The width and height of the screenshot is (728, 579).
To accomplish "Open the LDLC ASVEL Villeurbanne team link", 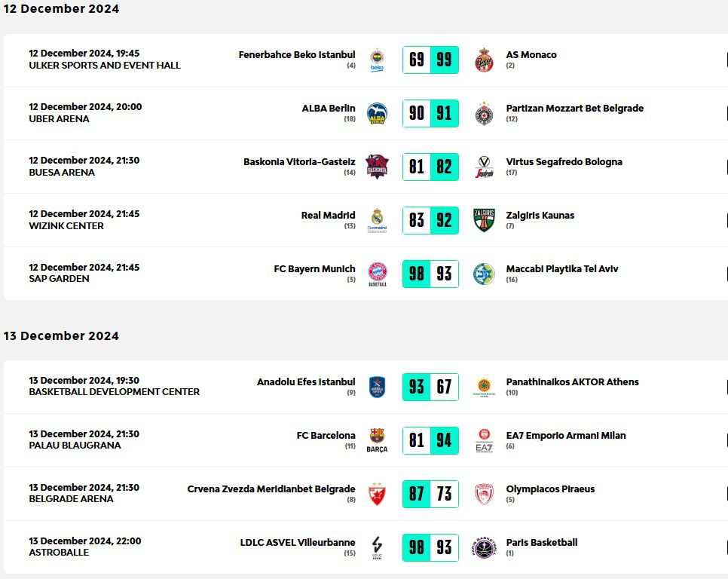I will pos(298,543).
